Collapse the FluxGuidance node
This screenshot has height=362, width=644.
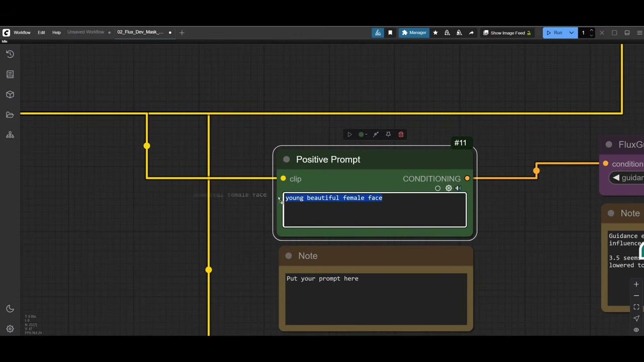[609, 145]
